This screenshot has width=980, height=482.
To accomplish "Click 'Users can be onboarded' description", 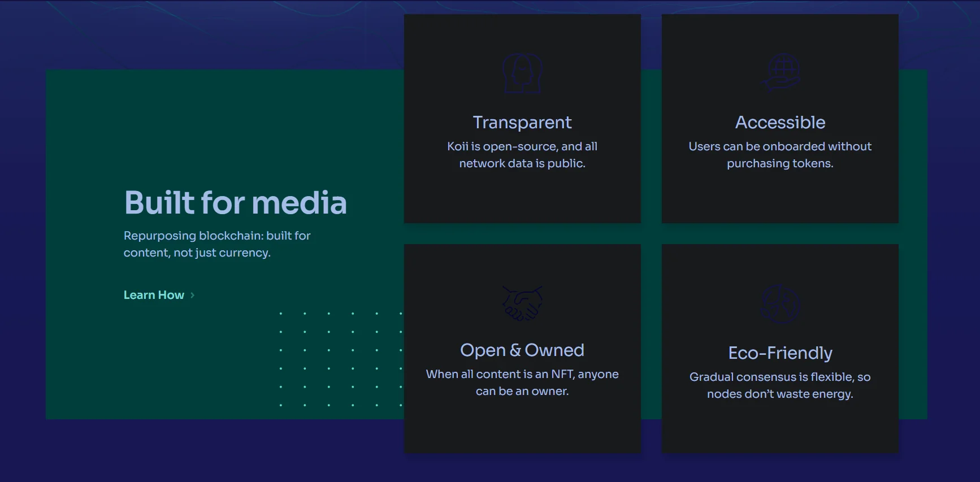I will [x=780, y=155].
